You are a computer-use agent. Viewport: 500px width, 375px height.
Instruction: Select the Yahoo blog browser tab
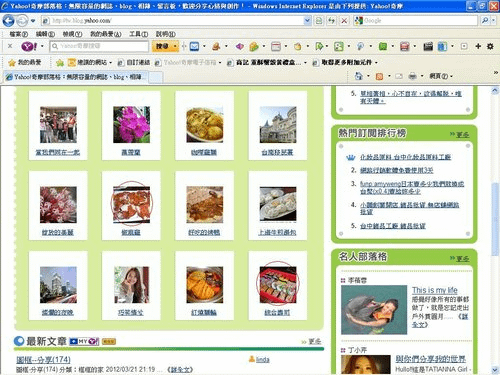tap(76, 77)
